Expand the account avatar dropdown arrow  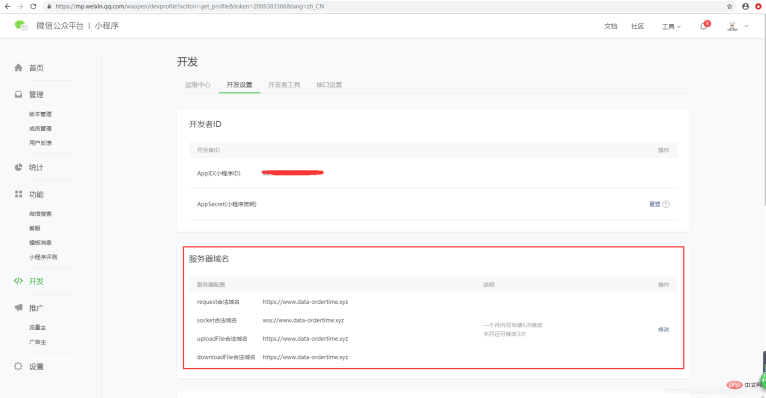[x=746, y=26]
